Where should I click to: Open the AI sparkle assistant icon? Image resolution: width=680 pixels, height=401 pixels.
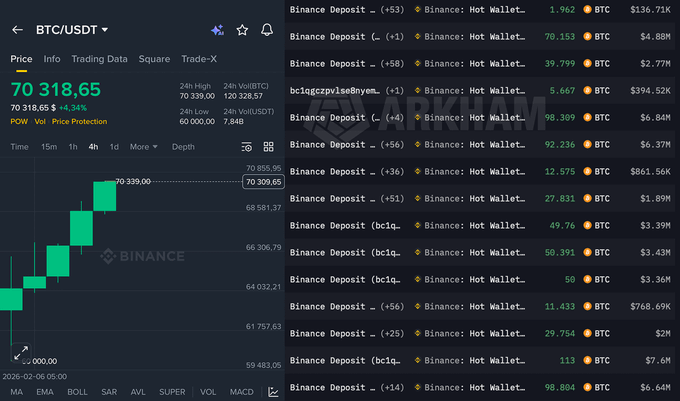point(218,30)
